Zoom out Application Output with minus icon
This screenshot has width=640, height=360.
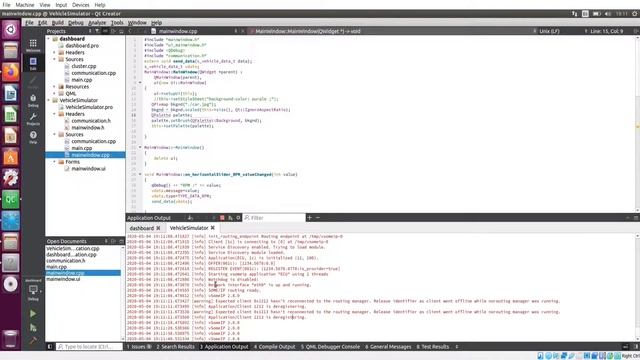318,218
